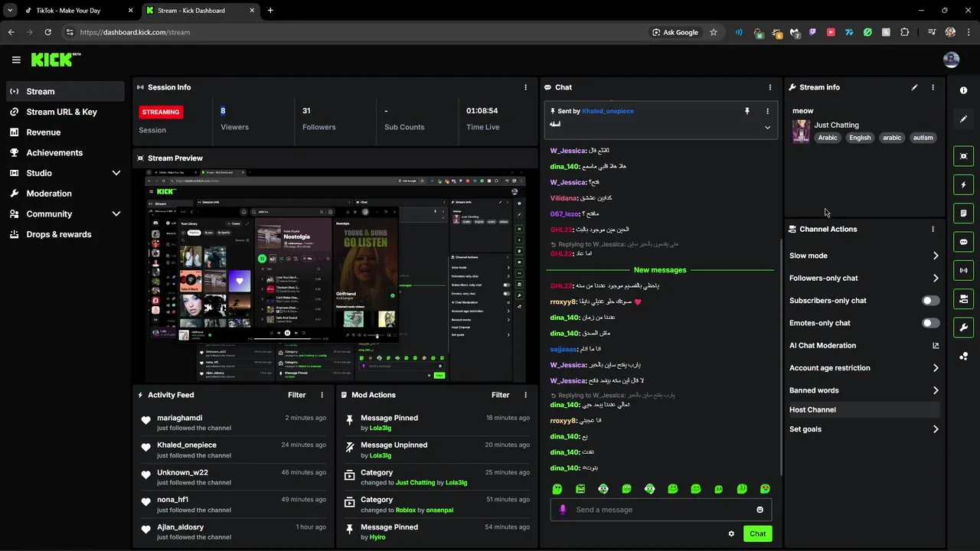Click the green Chat send button
980x551 pixels.
(x=757, y=533)
